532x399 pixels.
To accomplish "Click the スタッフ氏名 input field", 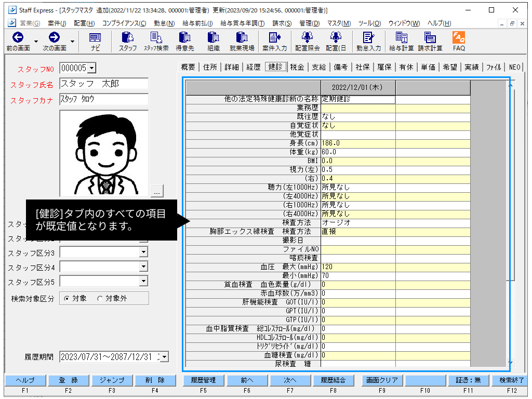I will point(104,84).
